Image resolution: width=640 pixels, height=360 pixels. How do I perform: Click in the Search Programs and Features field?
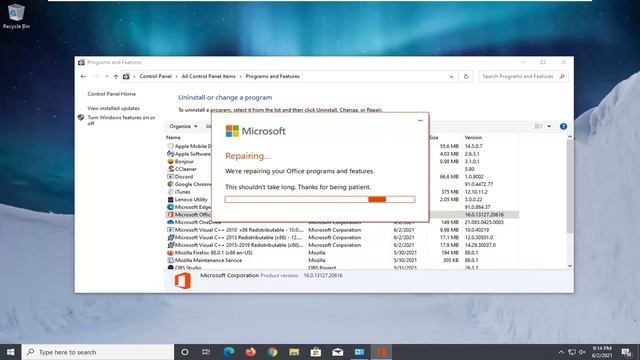(x=523, y=76)
